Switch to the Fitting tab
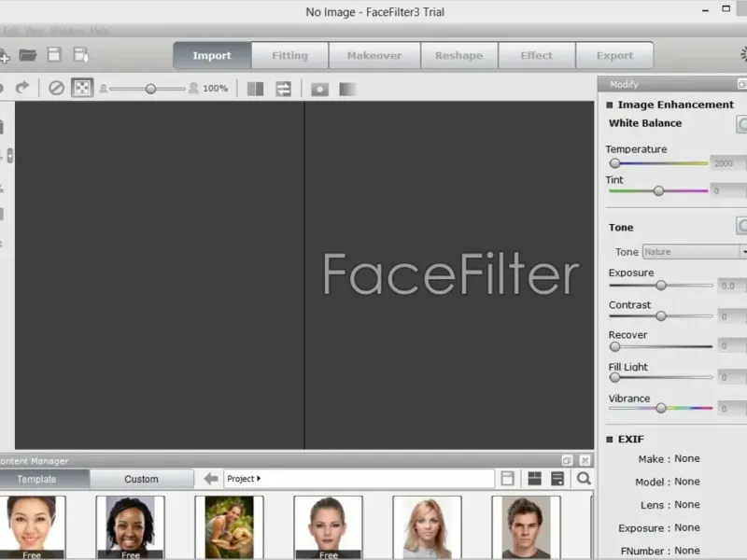This screenshot has height=560, width=747. (x=289, y=56)
